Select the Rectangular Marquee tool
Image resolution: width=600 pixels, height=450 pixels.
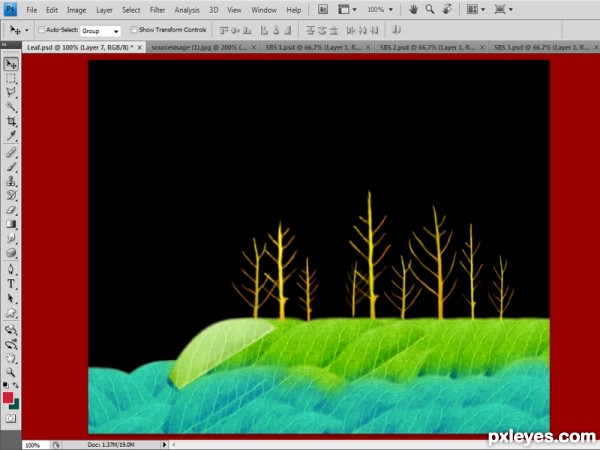(x=11, y=78)
